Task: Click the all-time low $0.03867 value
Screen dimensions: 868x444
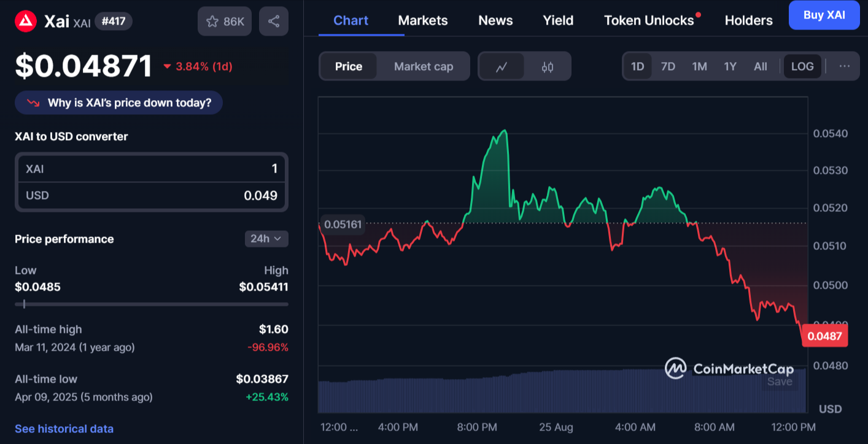Action: click(x=262, y=379)
